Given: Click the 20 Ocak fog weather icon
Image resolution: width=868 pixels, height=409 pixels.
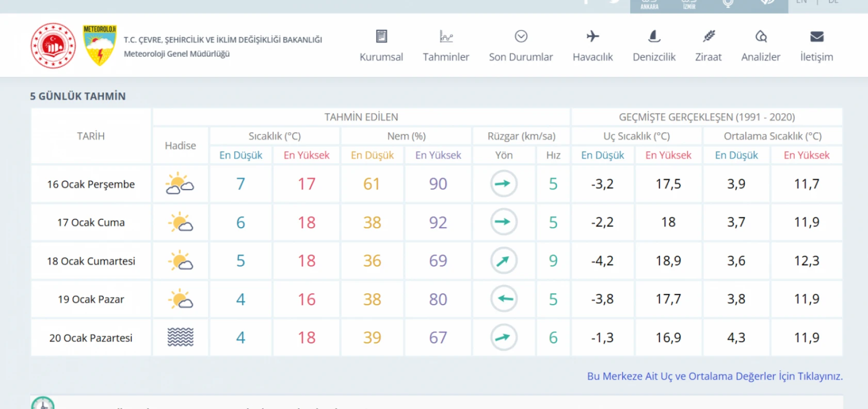Looking at the screenshot, I should (x=180, y=337).
